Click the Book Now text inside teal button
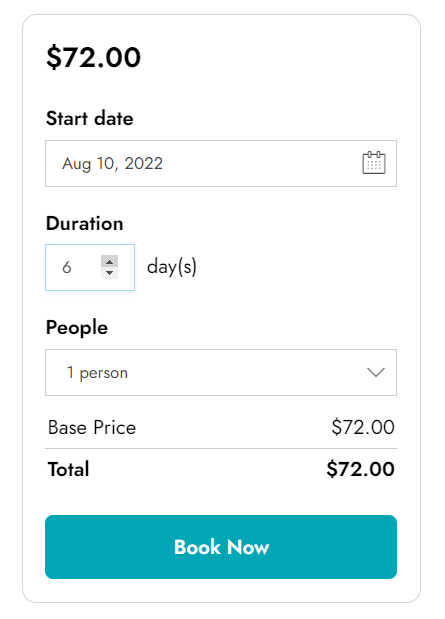 click(221, 547)
